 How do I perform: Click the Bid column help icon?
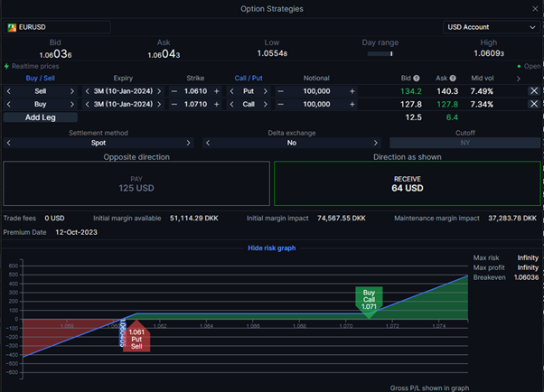click(x=417, y=79)
